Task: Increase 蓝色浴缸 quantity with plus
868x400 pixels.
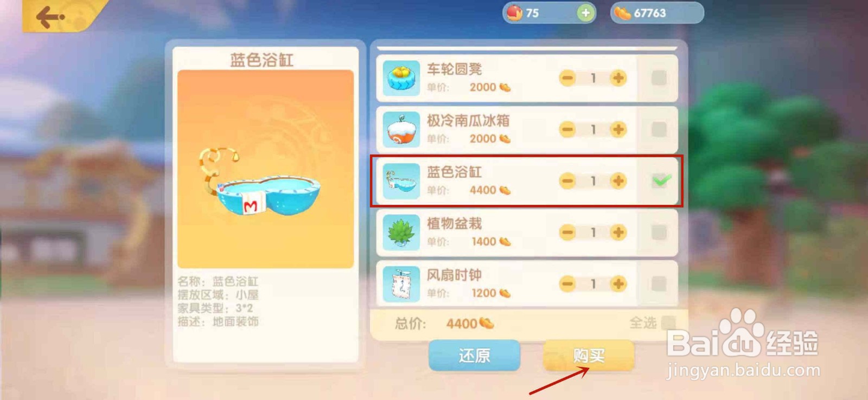Action: (618, 181)
